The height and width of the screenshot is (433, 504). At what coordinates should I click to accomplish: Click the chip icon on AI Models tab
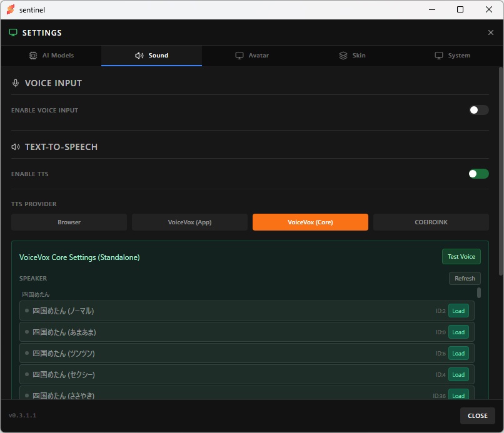[33, 56]
